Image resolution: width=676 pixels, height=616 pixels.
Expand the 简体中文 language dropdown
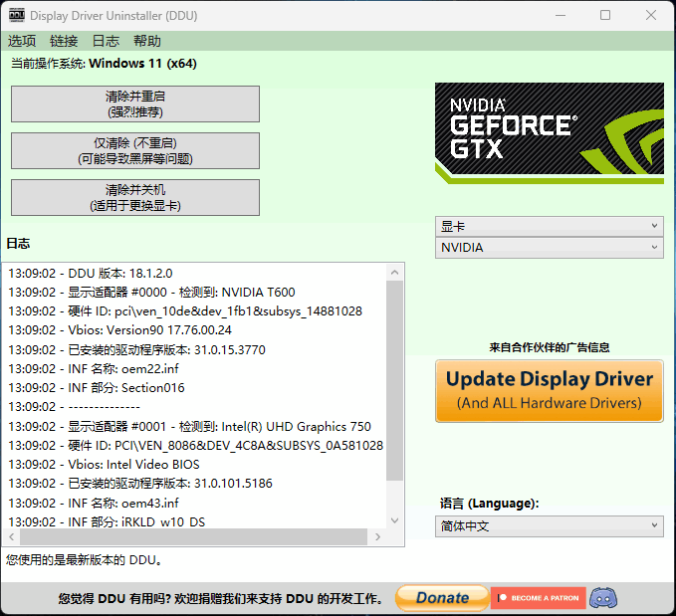coord(550,525)
